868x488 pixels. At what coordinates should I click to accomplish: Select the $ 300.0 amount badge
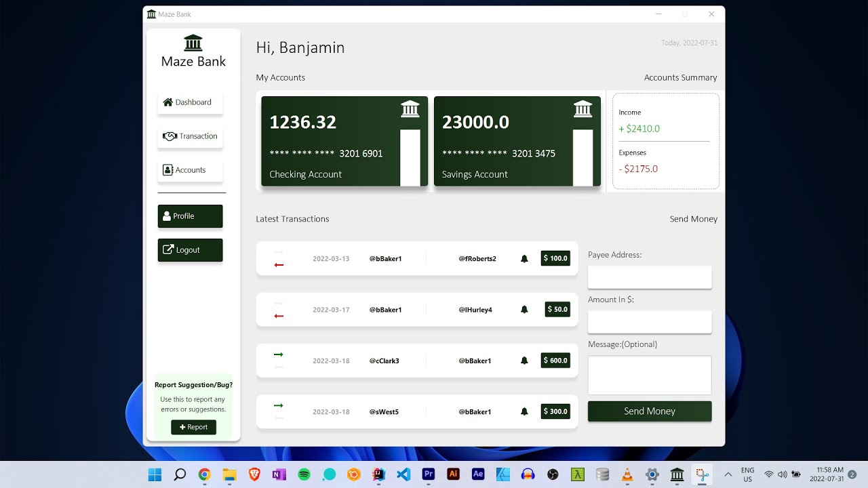pyautogui.click(x=555, y=411)
